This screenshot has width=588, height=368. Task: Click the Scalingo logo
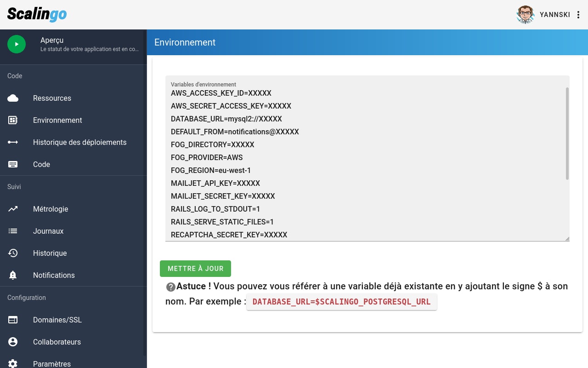coord(37,14)
